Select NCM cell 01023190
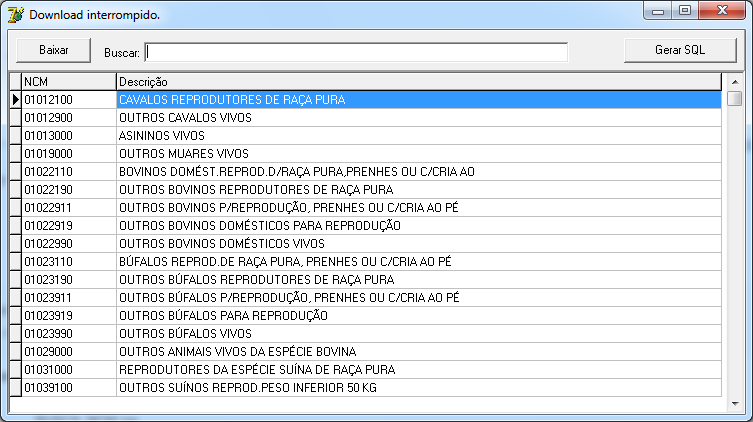Viewport: 753px width, 422px height. pos(69,280)
